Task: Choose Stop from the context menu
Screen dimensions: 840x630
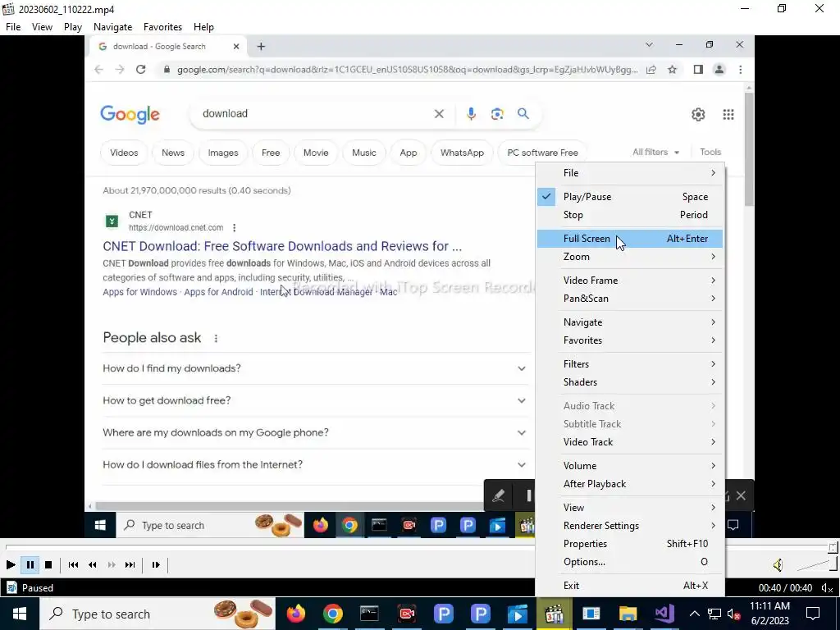Action: click(630, 215)
